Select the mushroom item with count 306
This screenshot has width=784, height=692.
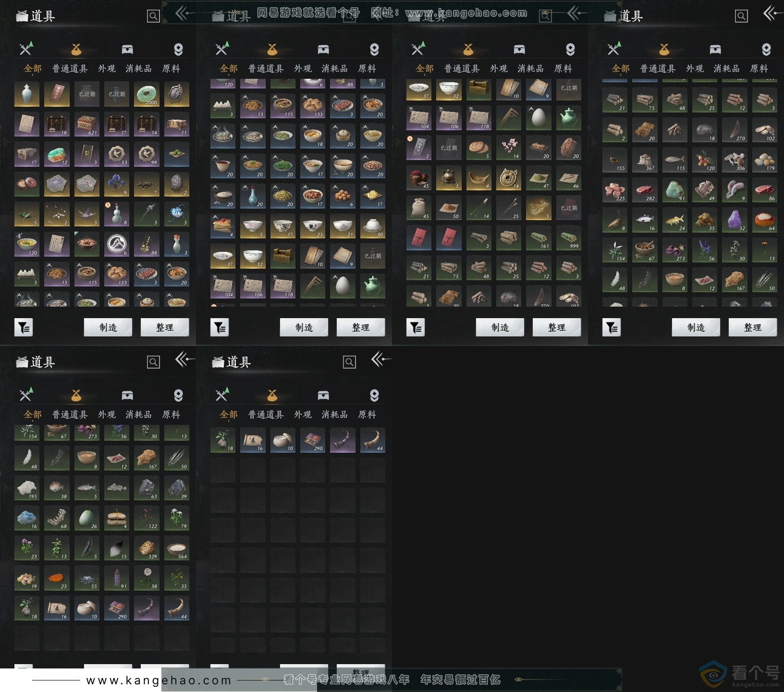point(735,160)
